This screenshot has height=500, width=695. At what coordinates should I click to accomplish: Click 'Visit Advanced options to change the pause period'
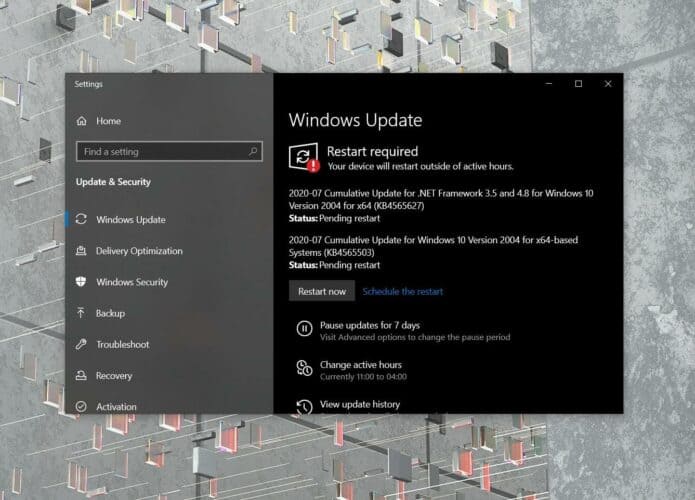(415, 337)
